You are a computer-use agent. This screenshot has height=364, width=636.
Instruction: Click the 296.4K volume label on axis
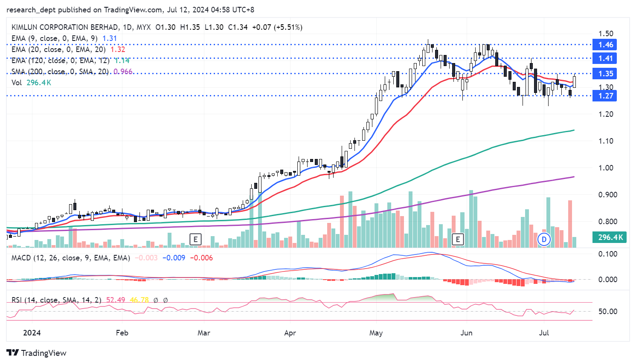610,237
